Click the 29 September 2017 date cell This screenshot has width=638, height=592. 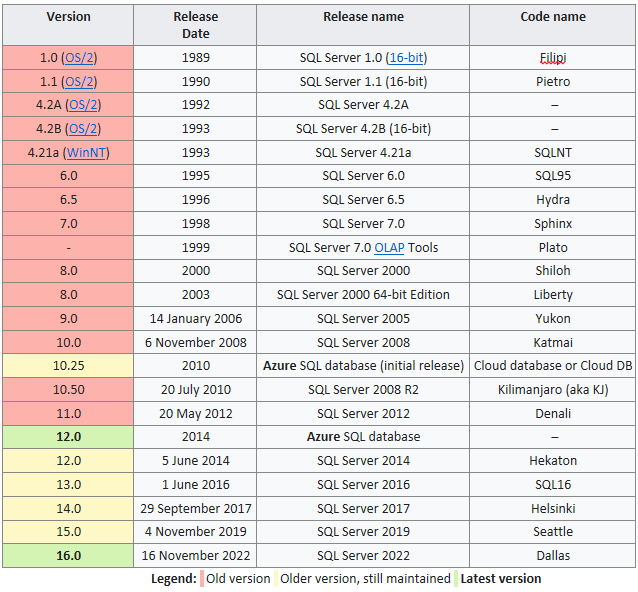click(195, 509)
